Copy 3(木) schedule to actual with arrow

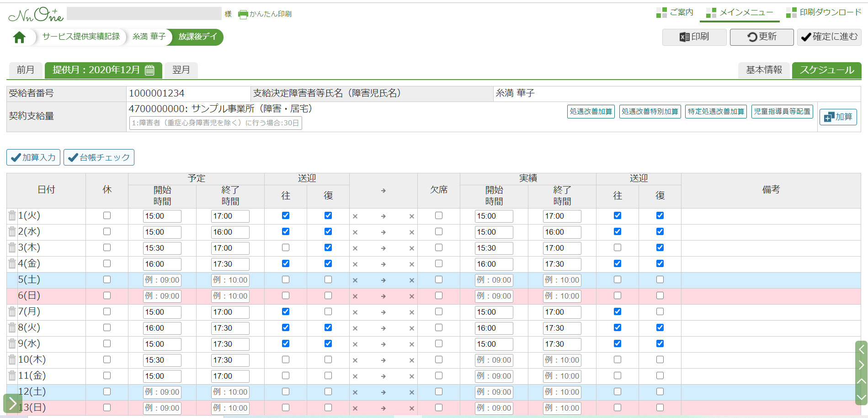(x=383, y=248)
